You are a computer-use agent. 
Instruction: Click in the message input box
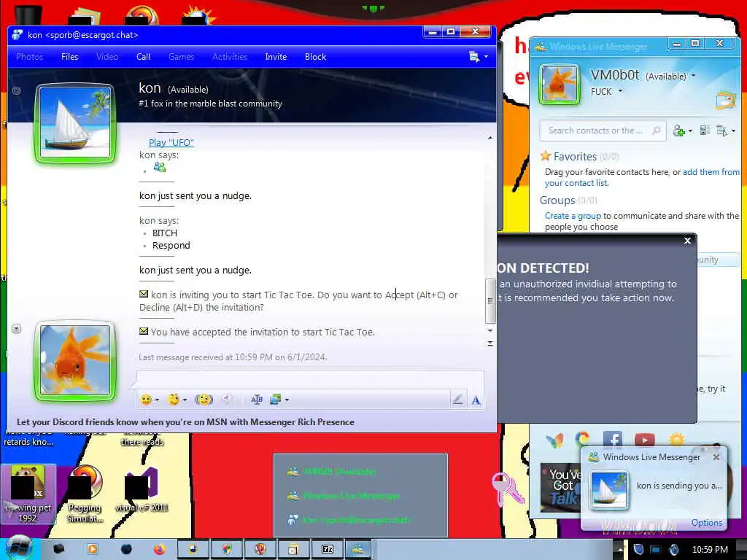pyautogui.click(x=309, y=379)
